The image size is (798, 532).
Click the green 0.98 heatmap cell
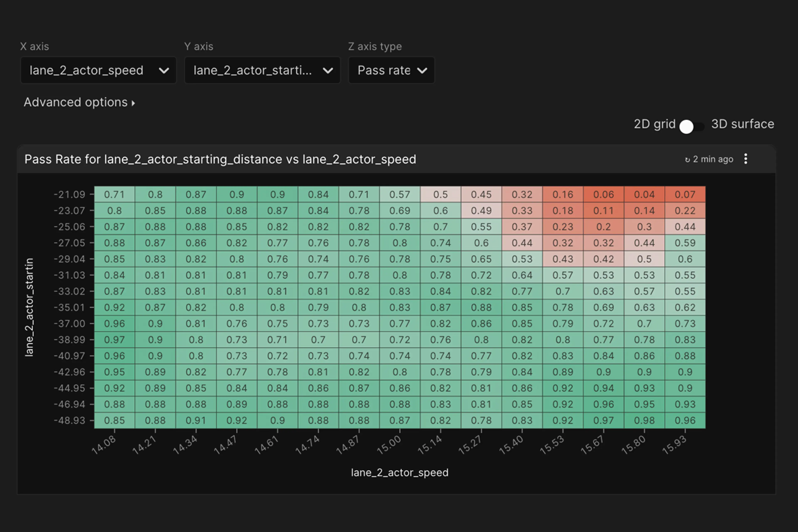[644, 420]
